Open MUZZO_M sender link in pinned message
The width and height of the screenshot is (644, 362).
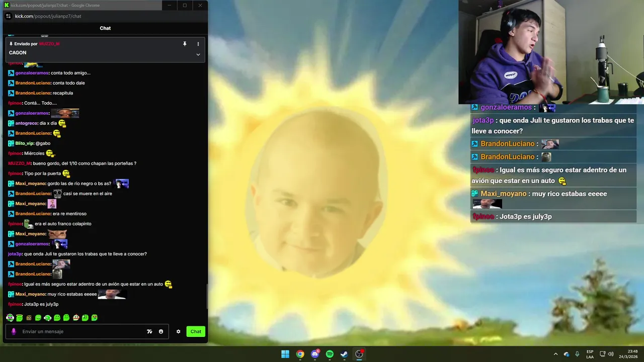click(49, 44)
